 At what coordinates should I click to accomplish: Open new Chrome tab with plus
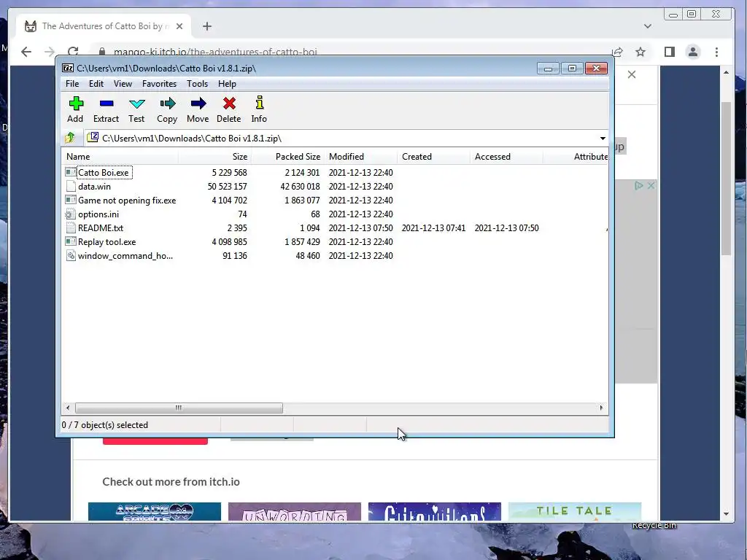pyautogui.click(x=206, y=26)
